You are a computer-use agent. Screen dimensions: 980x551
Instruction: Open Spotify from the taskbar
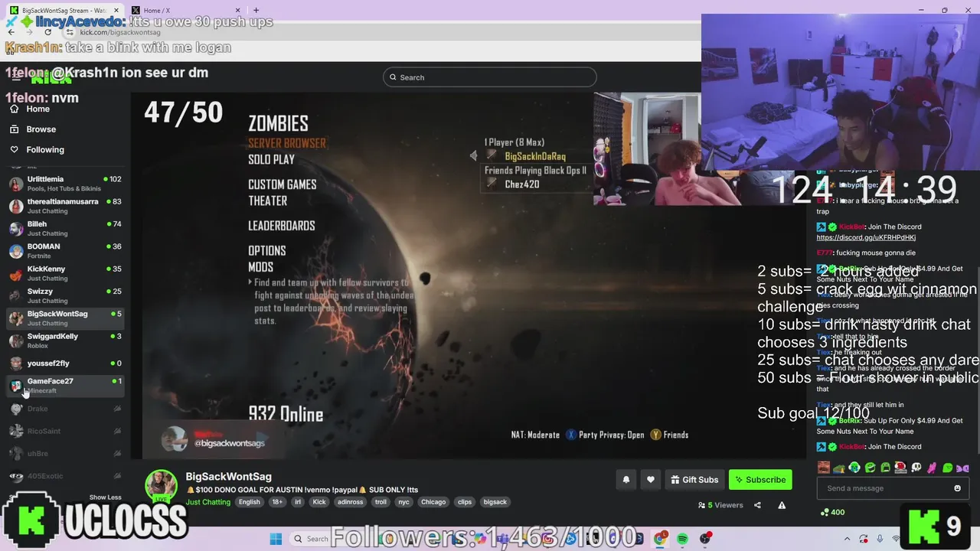coord(682,539)
